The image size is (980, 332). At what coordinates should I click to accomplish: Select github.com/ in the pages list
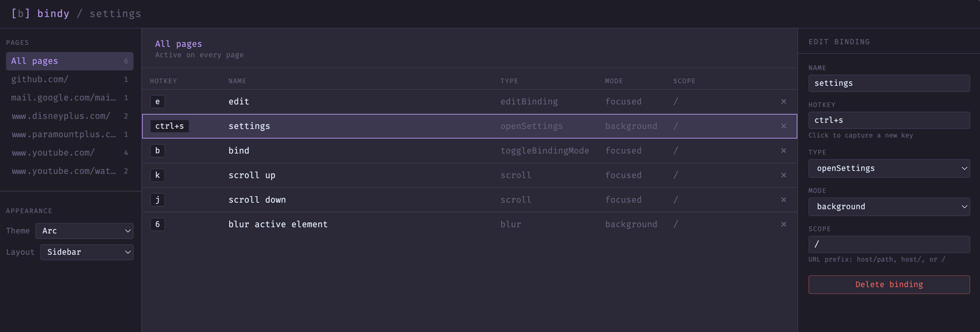70,79
